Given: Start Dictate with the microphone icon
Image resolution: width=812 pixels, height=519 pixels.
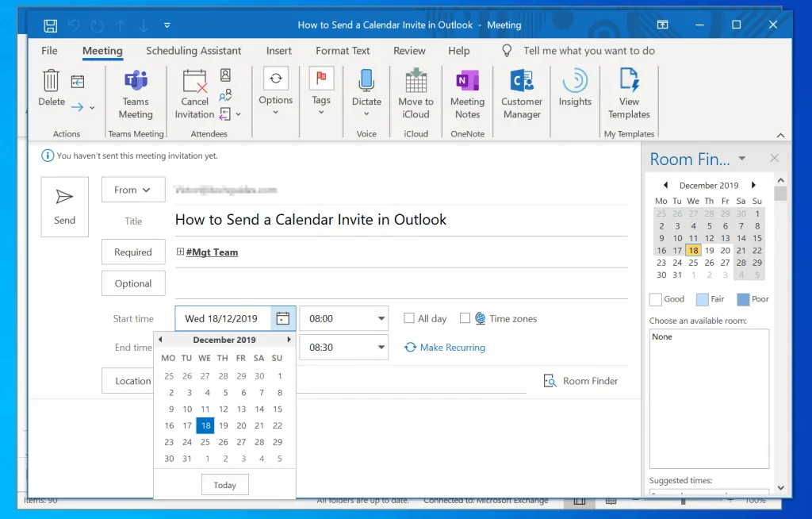Looking at the screenshot, I should pyautogui.click(x=366, y=82).
